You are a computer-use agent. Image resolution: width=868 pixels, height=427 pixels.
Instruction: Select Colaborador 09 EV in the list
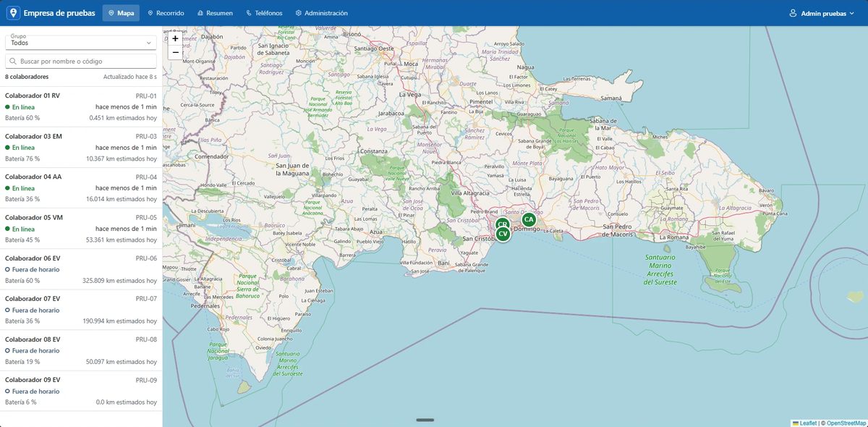[81, 390]
